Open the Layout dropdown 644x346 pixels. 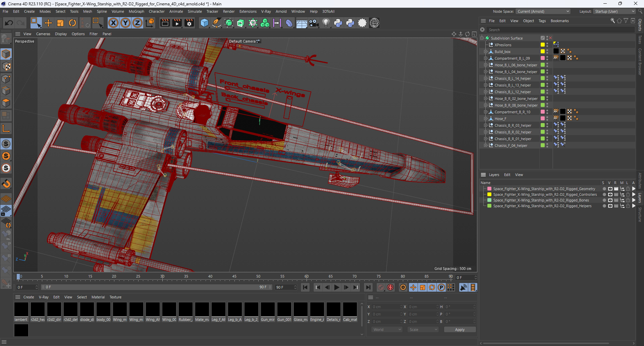click(x=614, y=11)
